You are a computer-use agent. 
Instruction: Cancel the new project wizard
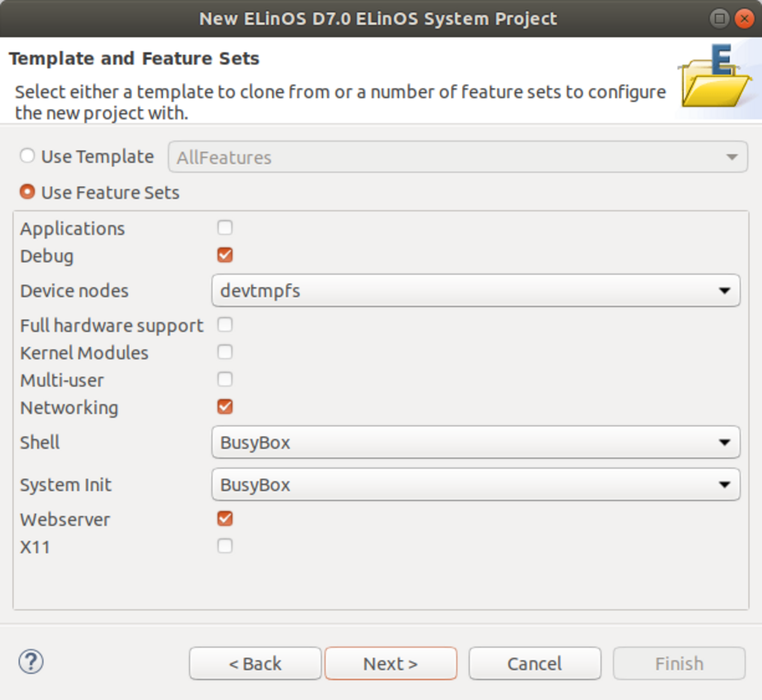534,663
